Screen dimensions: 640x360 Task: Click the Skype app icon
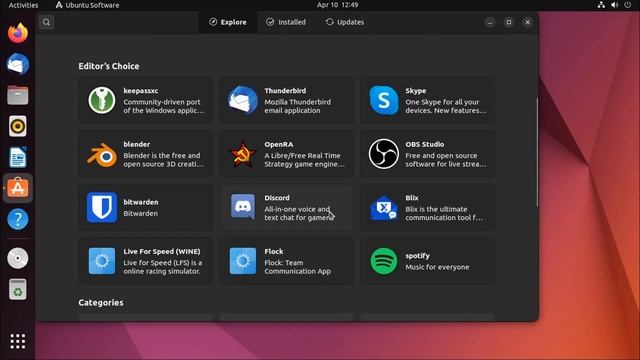tap(384, 100)
